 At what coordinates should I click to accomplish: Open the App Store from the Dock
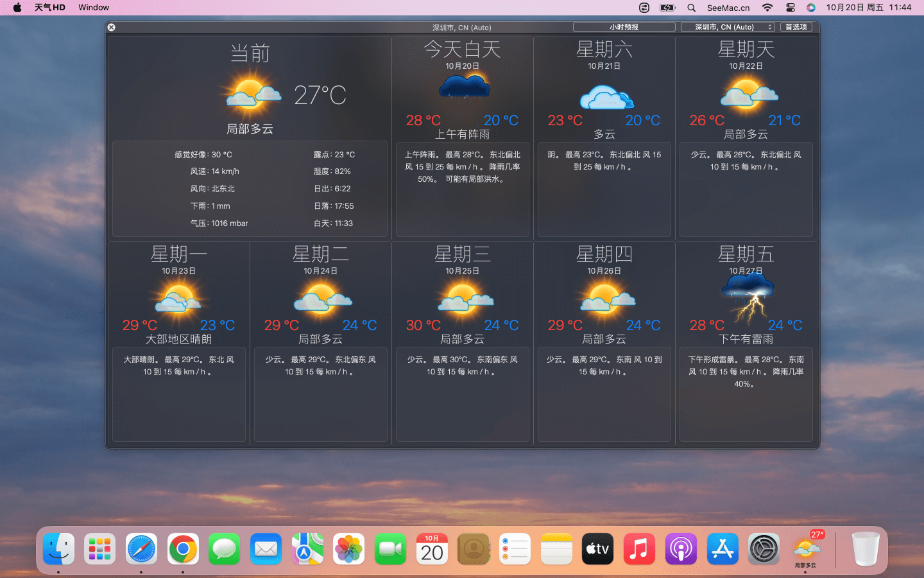pyautogui.click(x=723, y=549)
